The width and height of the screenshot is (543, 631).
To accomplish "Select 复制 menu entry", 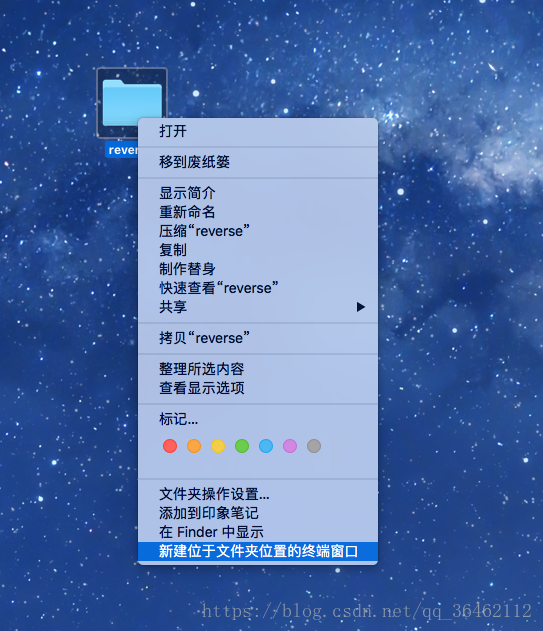I will point(258,250).
